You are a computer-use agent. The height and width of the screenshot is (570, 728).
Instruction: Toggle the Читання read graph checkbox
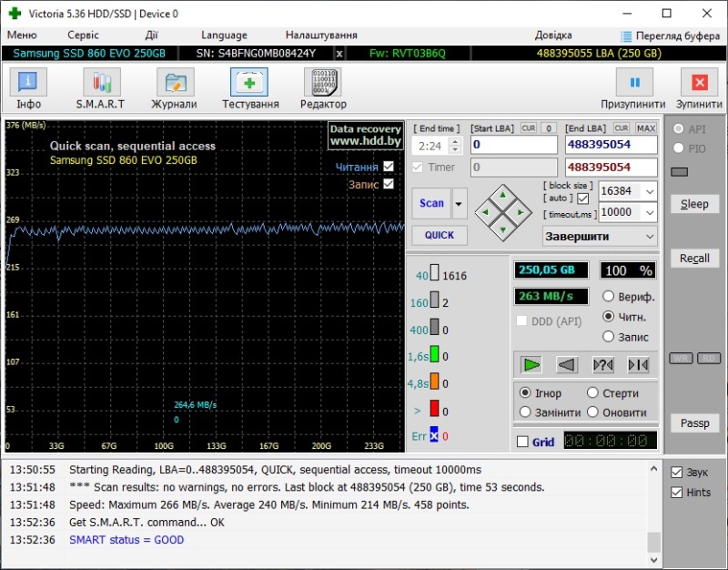pos(389,167)
